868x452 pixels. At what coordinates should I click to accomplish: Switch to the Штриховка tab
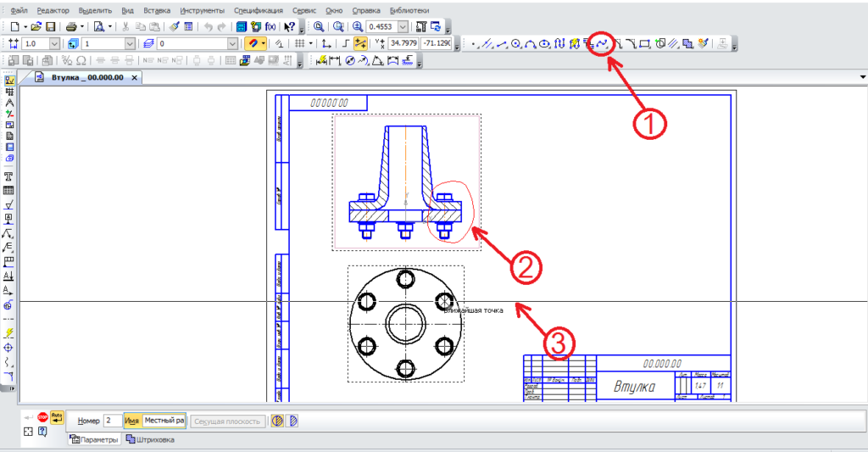(x=150, y=439)
